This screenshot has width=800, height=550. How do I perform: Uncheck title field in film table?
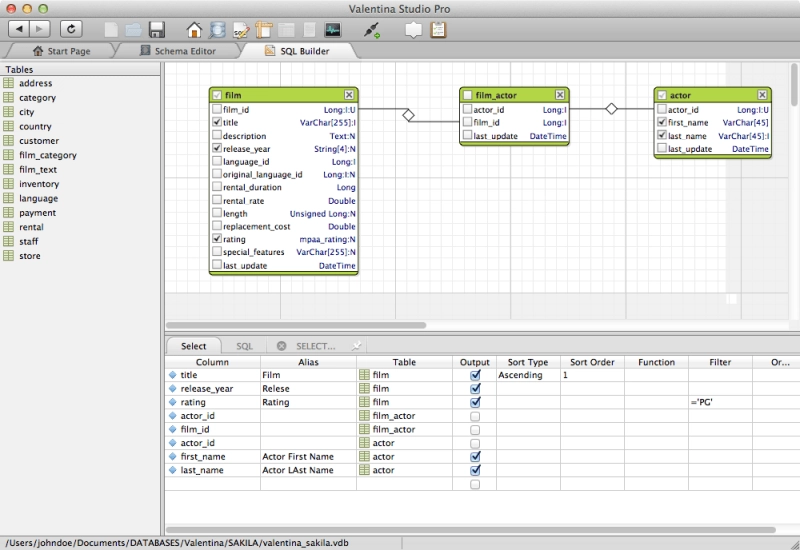[x=217, y=122]
